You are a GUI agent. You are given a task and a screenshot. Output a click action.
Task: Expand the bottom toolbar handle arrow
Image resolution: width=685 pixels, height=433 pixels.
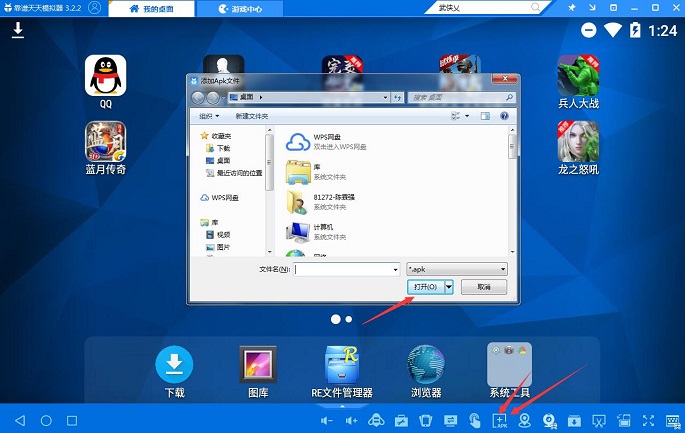342,406
